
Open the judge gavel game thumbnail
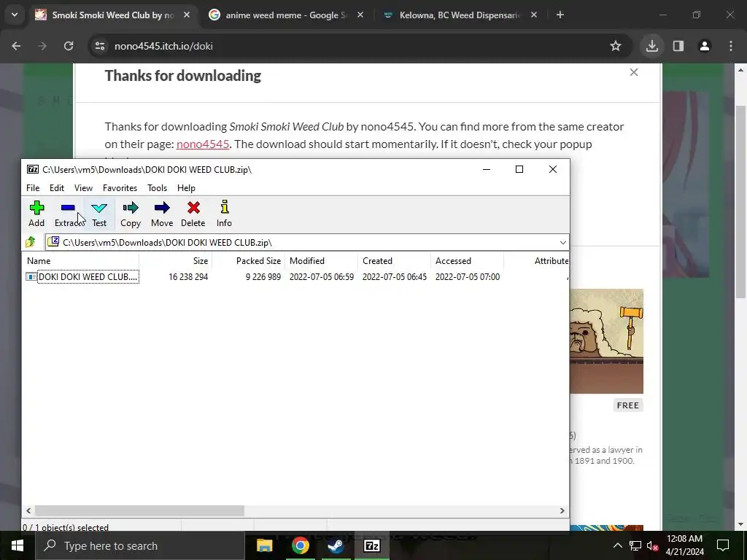[x=606, y=341]
